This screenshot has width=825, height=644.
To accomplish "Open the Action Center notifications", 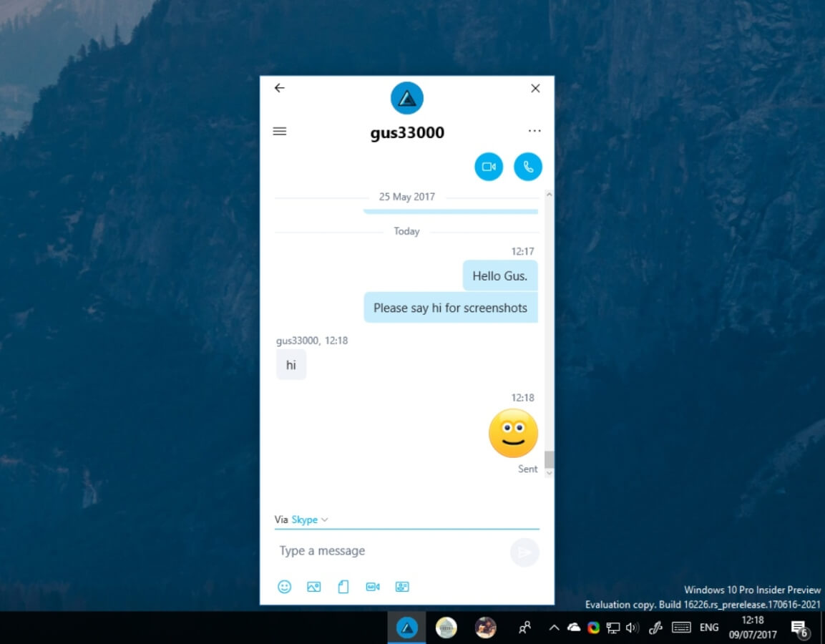I will click(x=800, y=628).
